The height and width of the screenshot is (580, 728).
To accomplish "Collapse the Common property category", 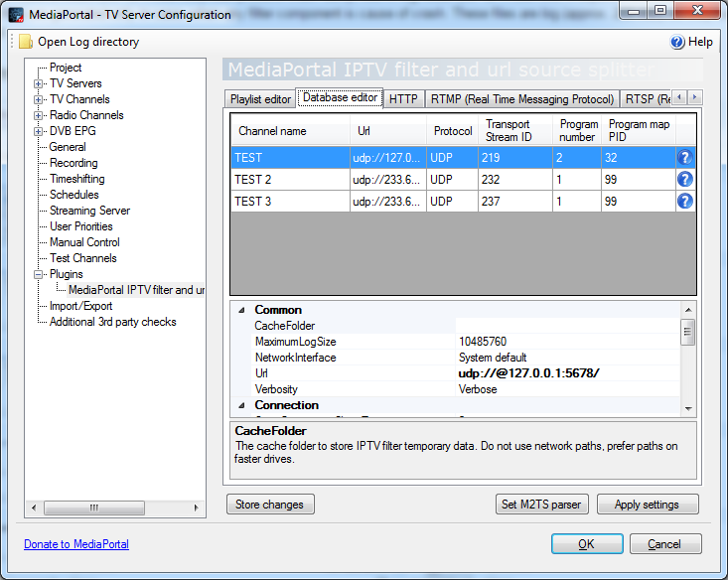I will 241,310.
